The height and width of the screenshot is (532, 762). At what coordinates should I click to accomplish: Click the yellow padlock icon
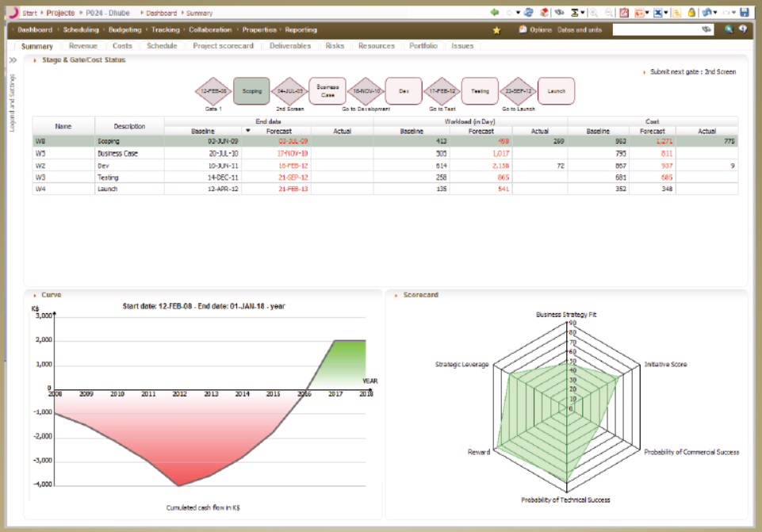(x=691, y=13)
